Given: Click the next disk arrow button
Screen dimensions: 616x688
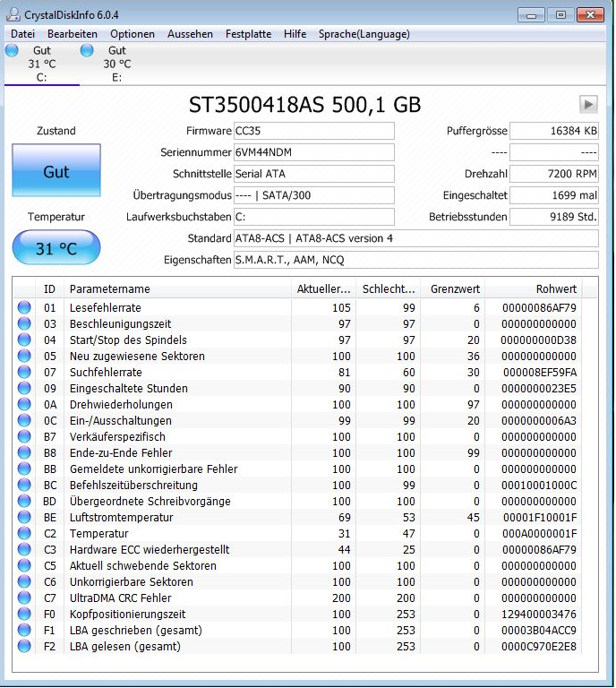Looking at the screenshot, I should tap(588, 105).
